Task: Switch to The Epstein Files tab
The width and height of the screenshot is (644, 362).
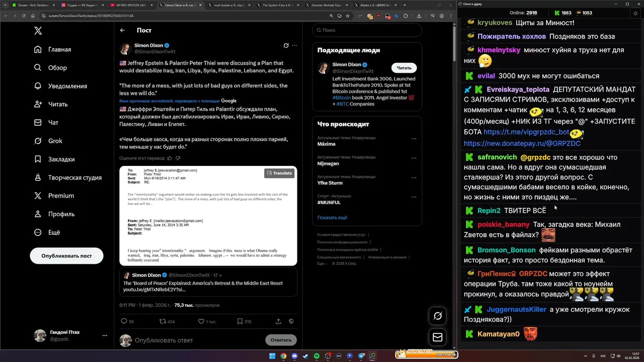Action: pos(277,5)
